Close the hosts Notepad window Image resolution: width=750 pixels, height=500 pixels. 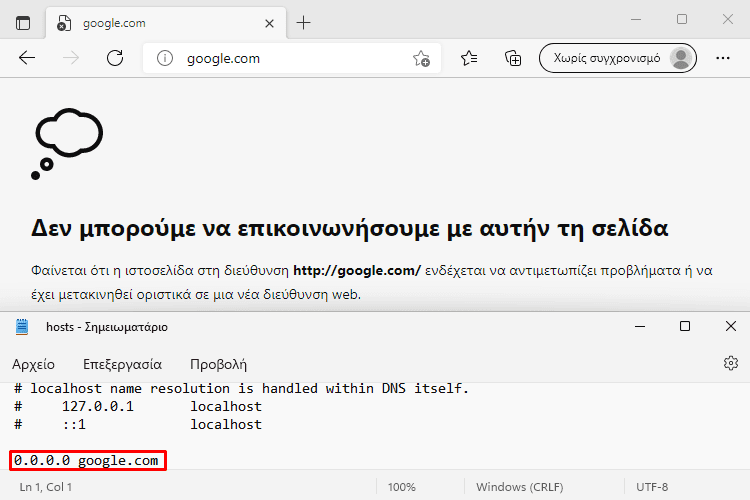coord(730,326)
